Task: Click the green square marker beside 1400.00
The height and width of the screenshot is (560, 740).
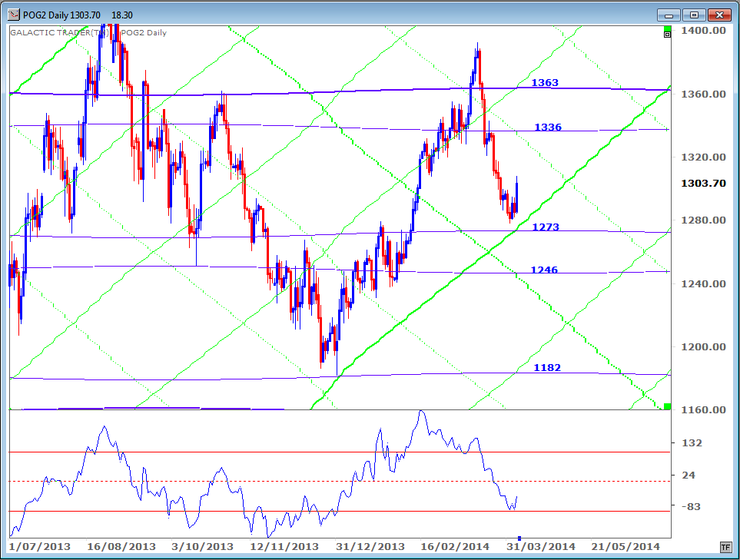Action: click(667, 28)
